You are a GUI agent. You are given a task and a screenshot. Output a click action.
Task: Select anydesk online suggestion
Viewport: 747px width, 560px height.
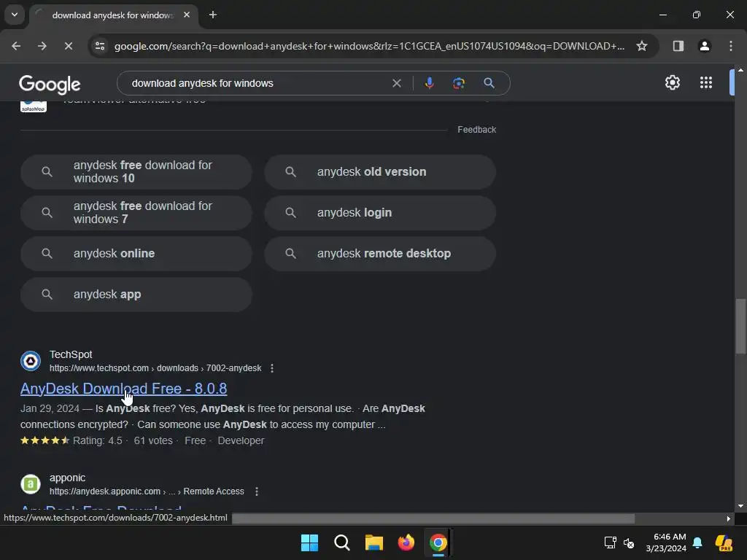[136, 254]
